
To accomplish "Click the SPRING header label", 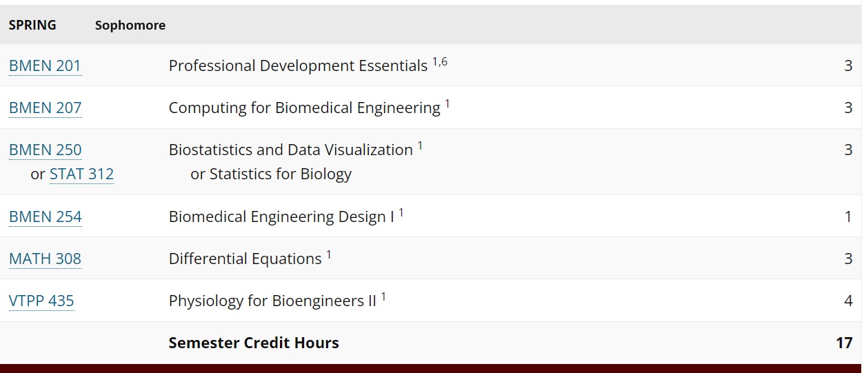I will pyautogui.click(x=32, y=26).
